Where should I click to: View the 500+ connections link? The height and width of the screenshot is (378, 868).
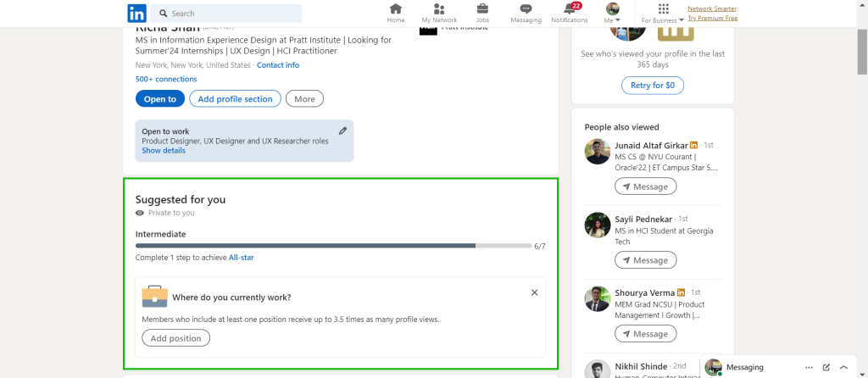pos(166,79)
